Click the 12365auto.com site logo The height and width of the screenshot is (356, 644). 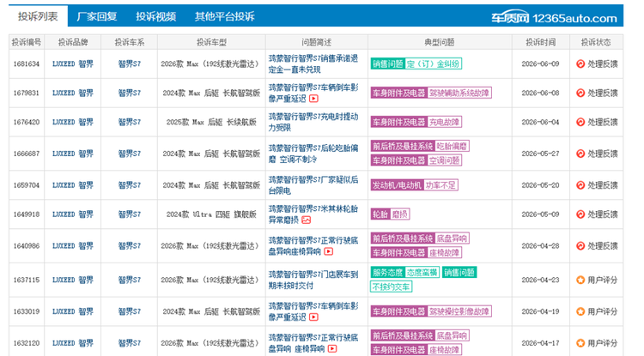tap(554, 18)
